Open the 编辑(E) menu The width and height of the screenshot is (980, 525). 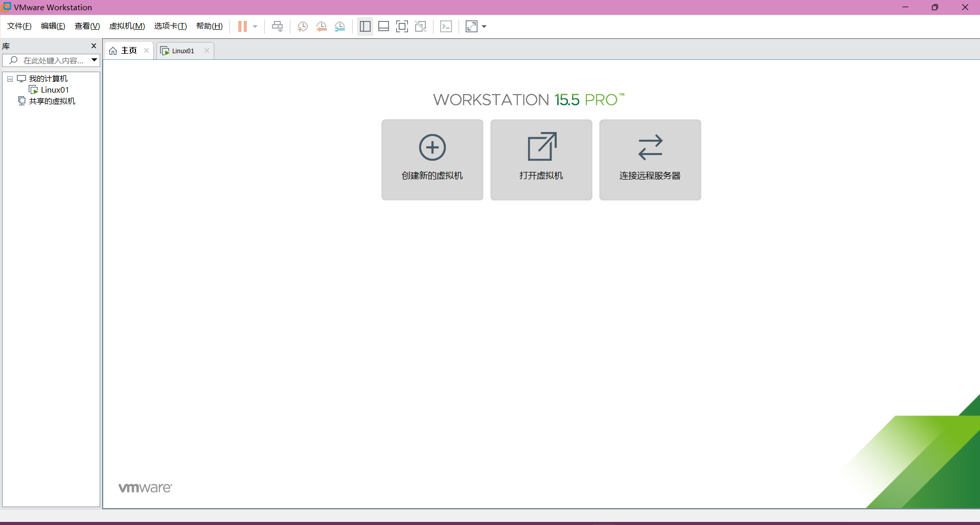point(53,26)
